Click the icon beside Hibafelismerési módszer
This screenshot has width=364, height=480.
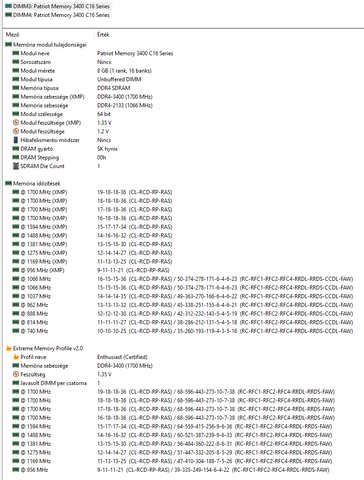[x=16, y=140]
